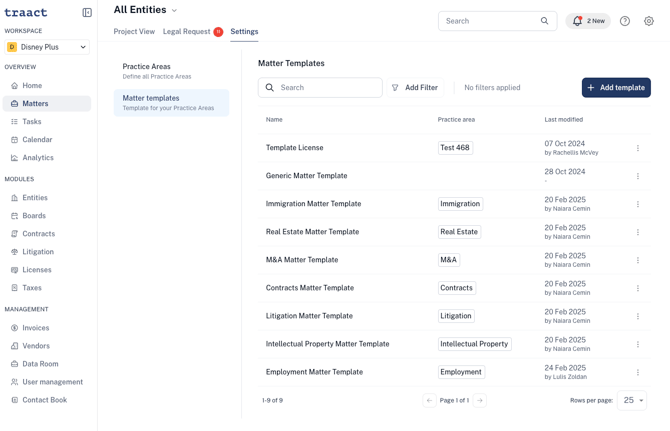Expand the All Entities dropdown chevron
Screen dimensions: 670x431
(174, 10)
